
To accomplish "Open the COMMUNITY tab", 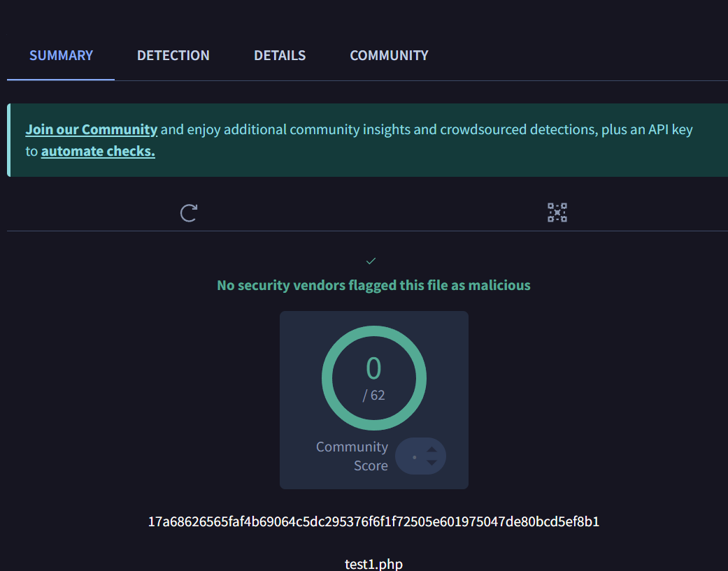I will coord(389,55).
